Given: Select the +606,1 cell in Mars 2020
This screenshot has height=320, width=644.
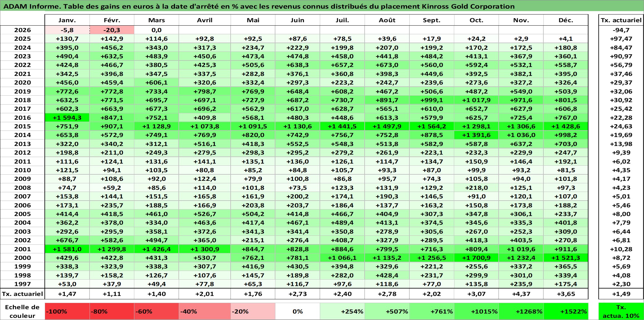Looking at the screenshot, I should coord(157,82).
